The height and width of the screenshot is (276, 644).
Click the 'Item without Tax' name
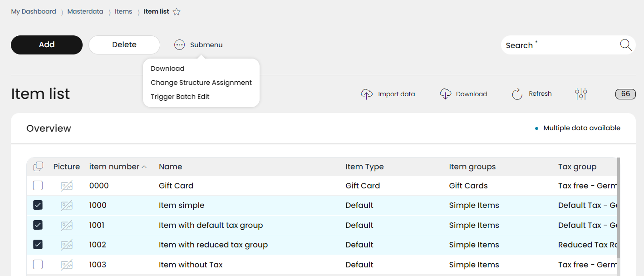click(191, 265)
